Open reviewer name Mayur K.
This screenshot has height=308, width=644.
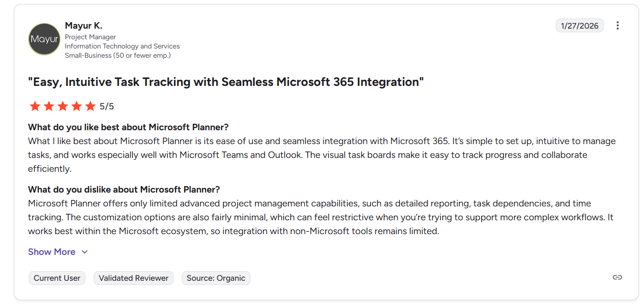[x=83, y=25]
